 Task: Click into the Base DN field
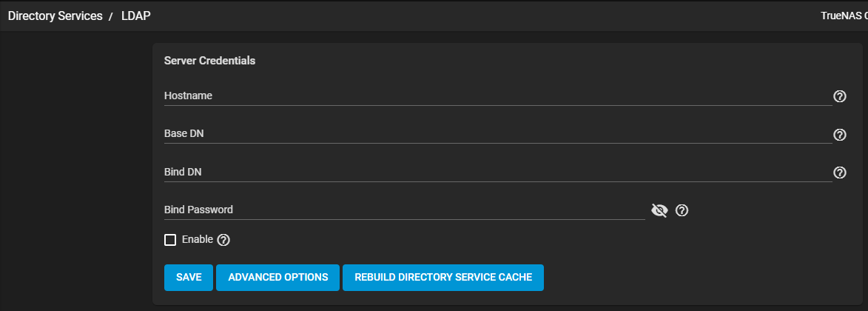pos(497,134)
